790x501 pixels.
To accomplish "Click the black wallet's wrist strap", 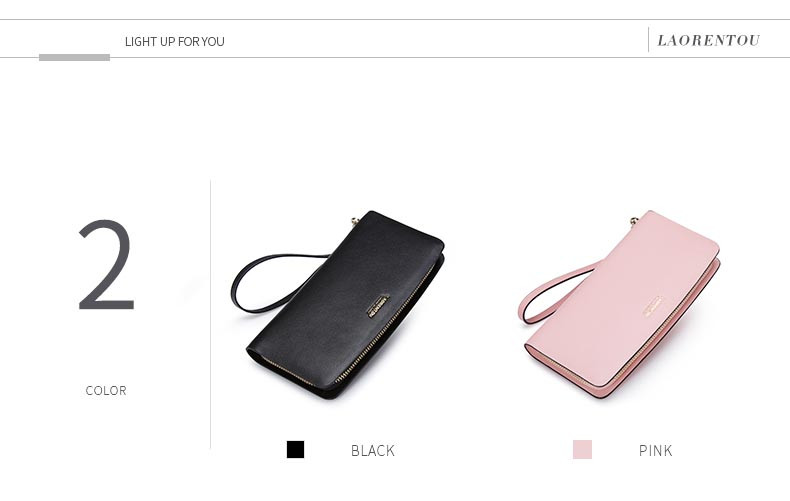I will click(272, 283).
